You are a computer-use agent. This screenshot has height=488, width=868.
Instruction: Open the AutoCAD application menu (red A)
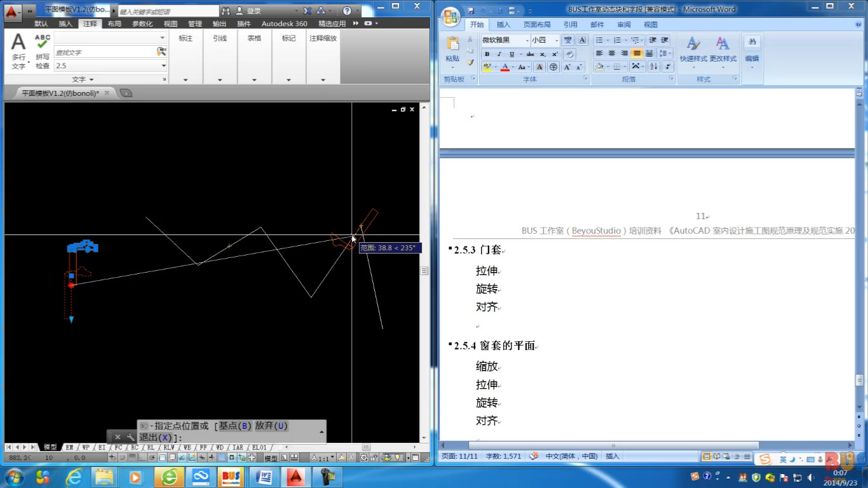tap(11, 11)
